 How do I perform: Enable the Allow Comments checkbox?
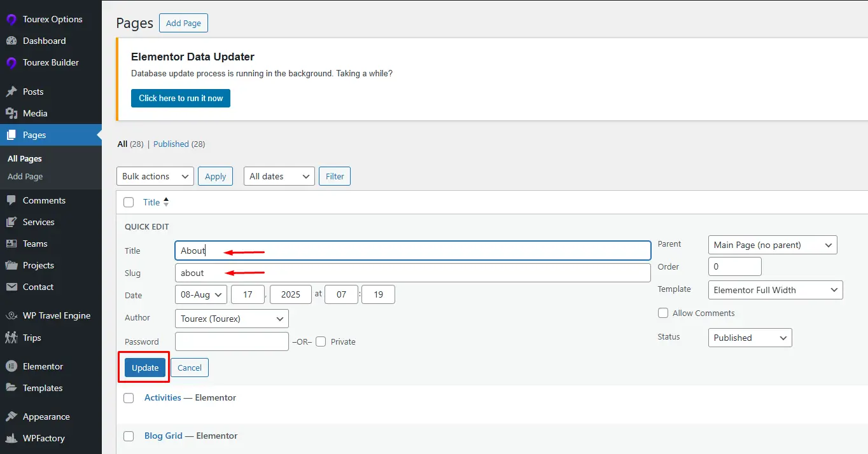(x=663, y=313)
